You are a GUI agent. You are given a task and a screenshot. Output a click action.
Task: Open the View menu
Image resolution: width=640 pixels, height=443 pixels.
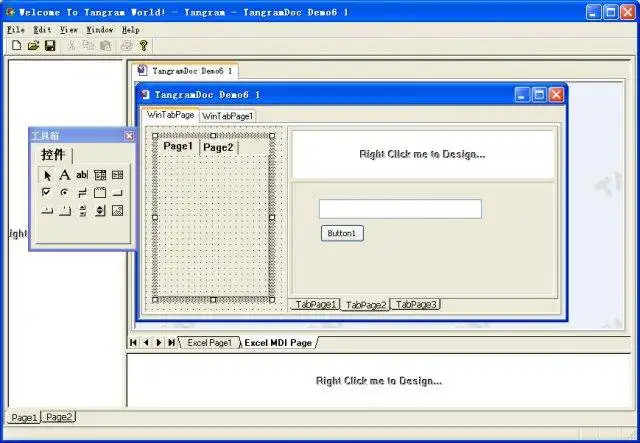[x=69, y=30]
